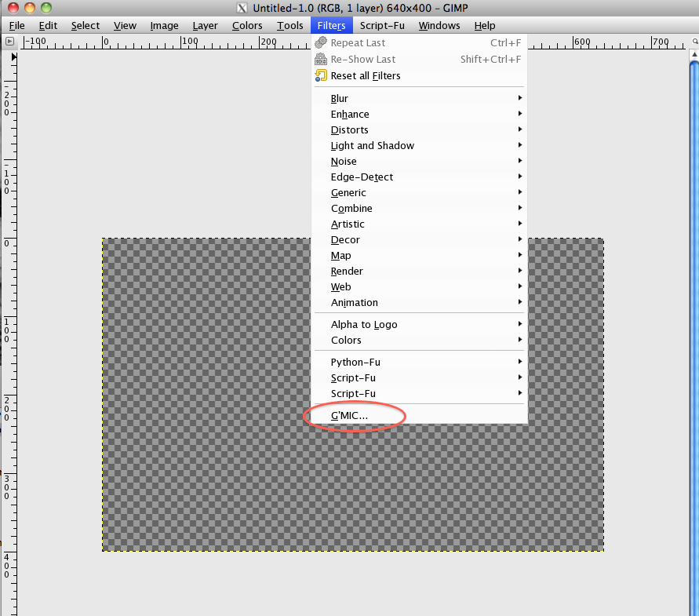
Task: Click the horizontal ruler at top
Action: [x=165, y=42]
